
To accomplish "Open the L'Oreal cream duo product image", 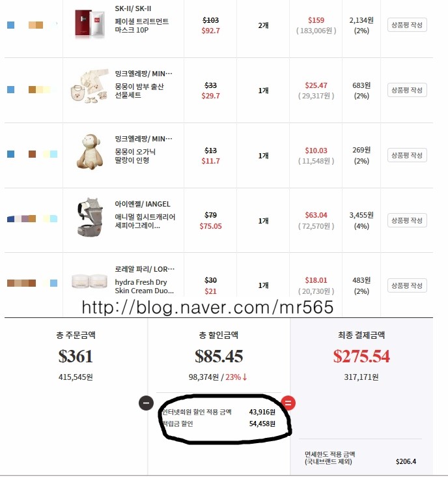I will [89, 281].
